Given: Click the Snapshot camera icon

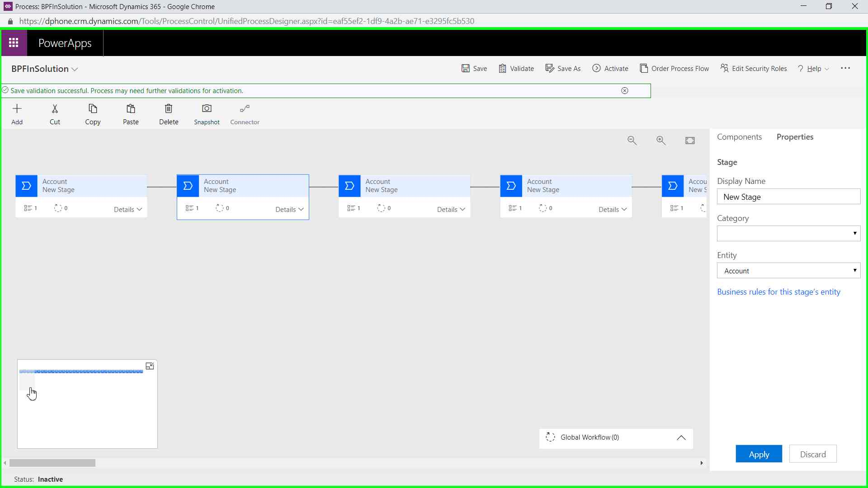Looking at the screenshot, I should pyautogui.click(x=207, y=109).
